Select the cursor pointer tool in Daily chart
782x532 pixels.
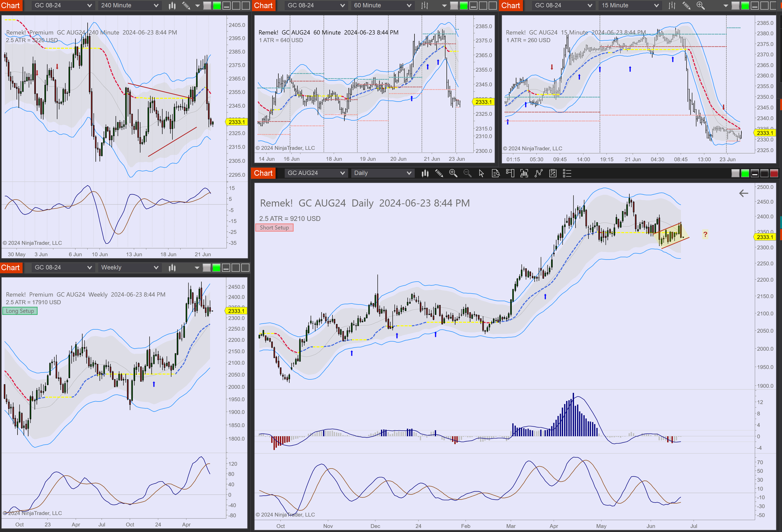click(x=481, y=173)
